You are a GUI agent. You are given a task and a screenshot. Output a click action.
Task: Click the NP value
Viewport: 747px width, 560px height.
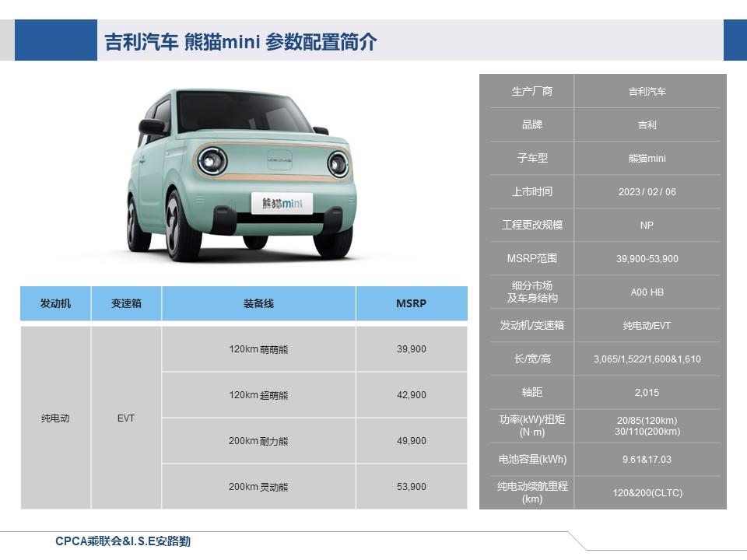[647, 226]
